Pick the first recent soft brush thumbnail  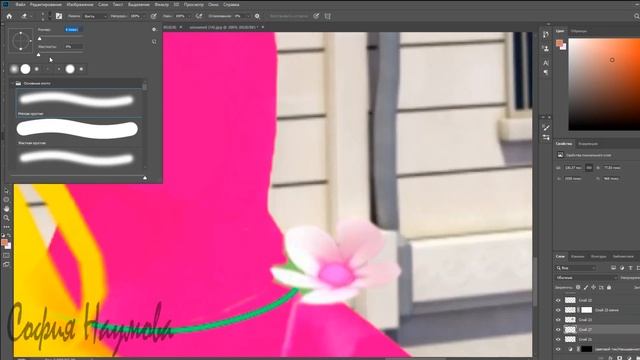[x=14, y=69]
